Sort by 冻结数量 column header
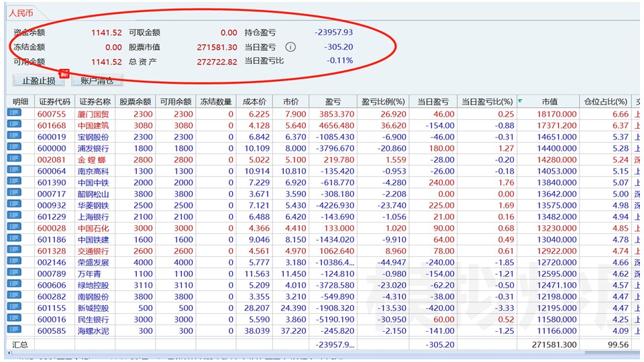Image resolution: width=644 pixels, height=362 pixels. (x=216, y=102)
